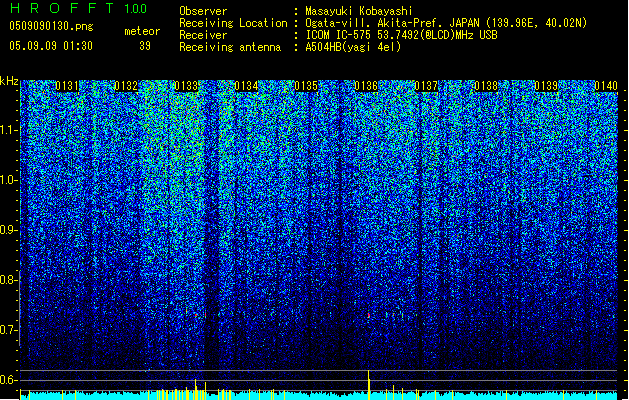
Task: Click the Ogata-vill. Akita-Pref. JAPAN location text
Action: pos(446,23)
